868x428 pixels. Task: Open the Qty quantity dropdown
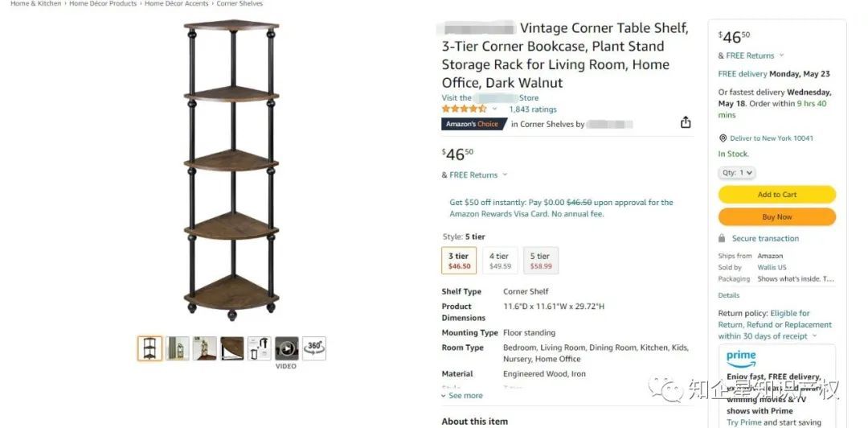[736, 173]
